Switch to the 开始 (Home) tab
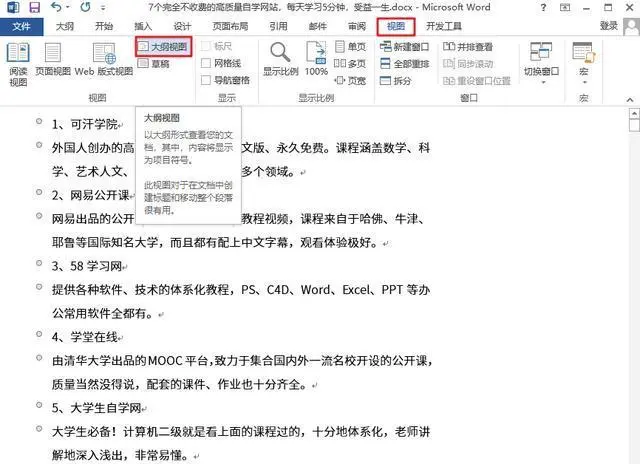Image resolution: width=640 pixels, height=464 pixels. point(104,27)
